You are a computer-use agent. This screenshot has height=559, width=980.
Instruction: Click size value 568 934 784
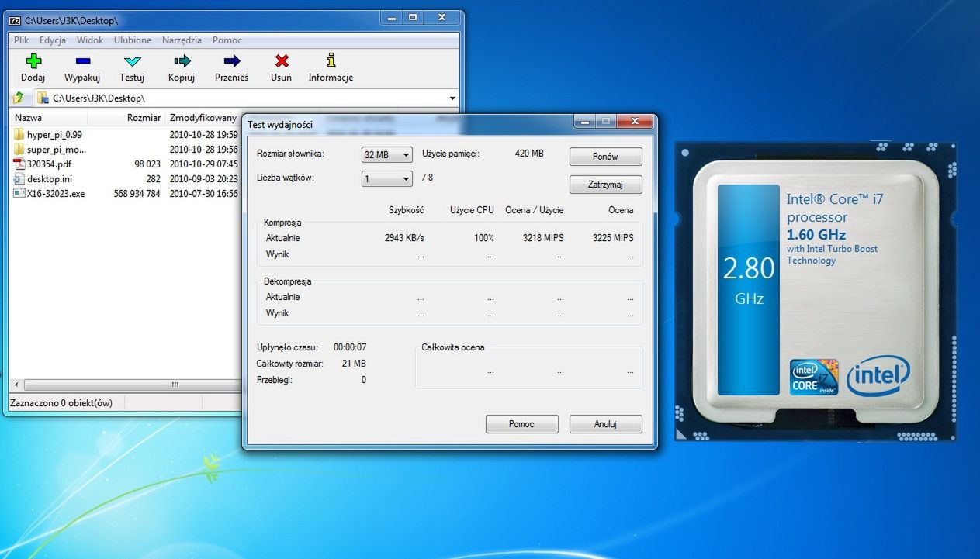(137, 193)
